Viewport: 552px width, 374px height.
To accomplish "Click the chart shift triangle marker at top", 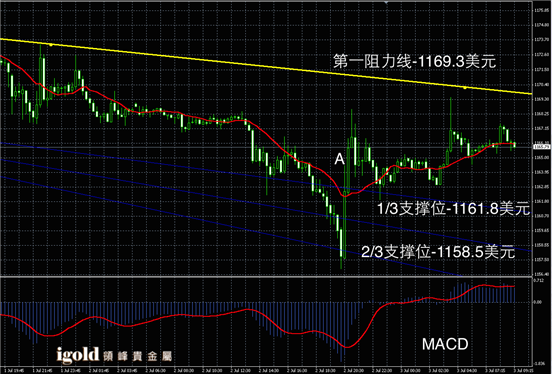I will tap(387, 2).
